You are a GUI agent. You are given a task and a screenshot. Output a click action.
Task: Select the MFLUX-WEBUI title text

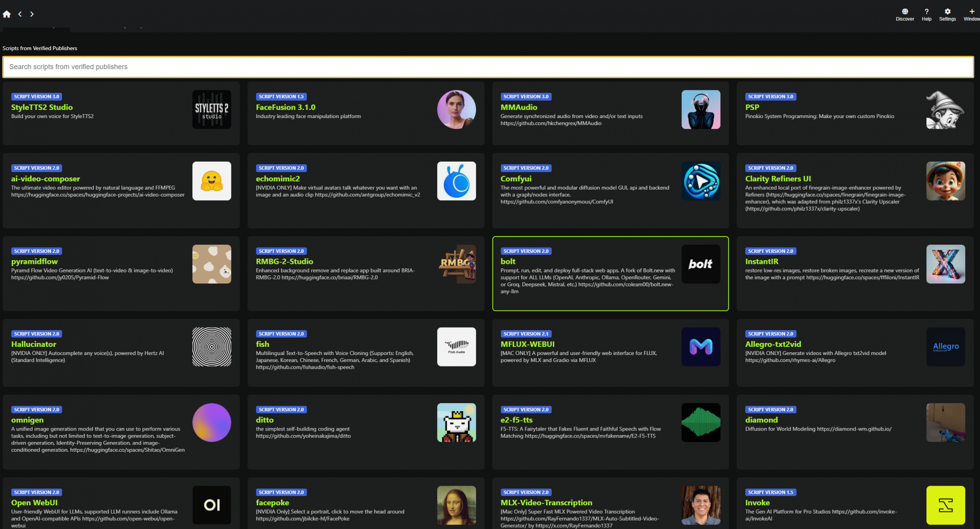527,344
